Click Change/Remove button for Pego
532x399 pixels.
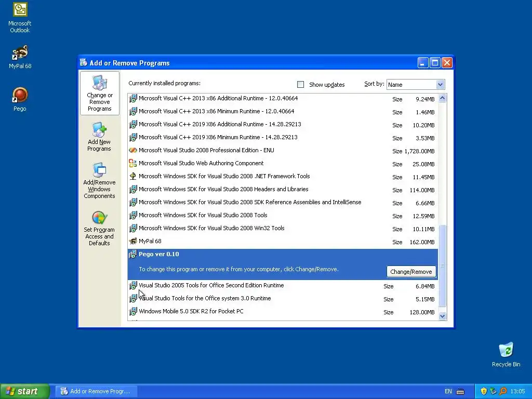click(411, 271)
